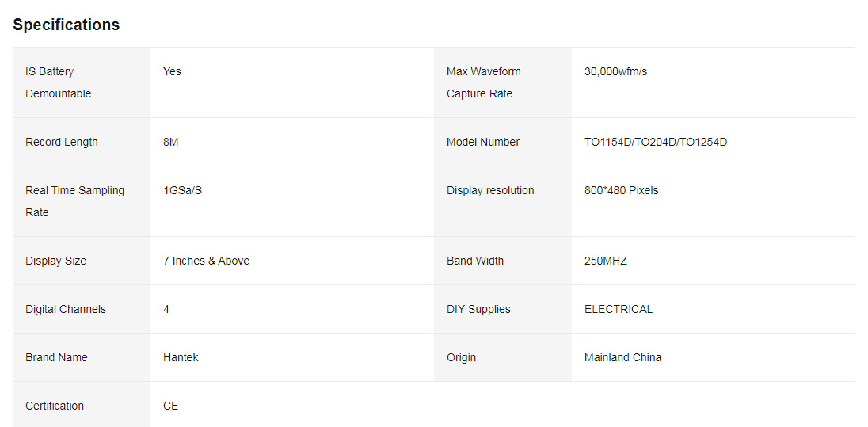The height and width of the screenshot is (427, 868).
Task: Click the 8M record length value
Action: [170, 142]
